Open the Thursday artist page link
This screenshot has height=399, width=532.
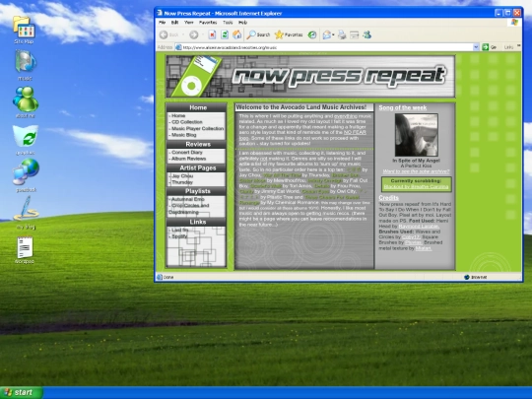point(182,182)
